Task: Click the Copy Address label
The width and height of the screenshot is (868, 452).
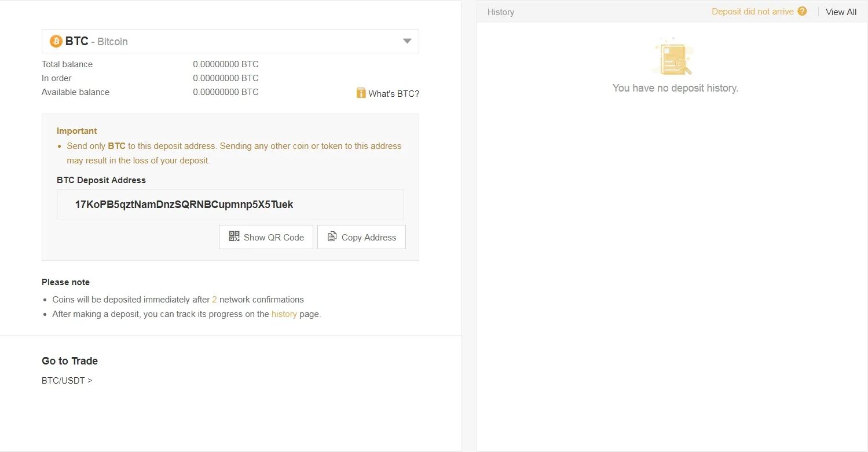Action: pos(369,238)
